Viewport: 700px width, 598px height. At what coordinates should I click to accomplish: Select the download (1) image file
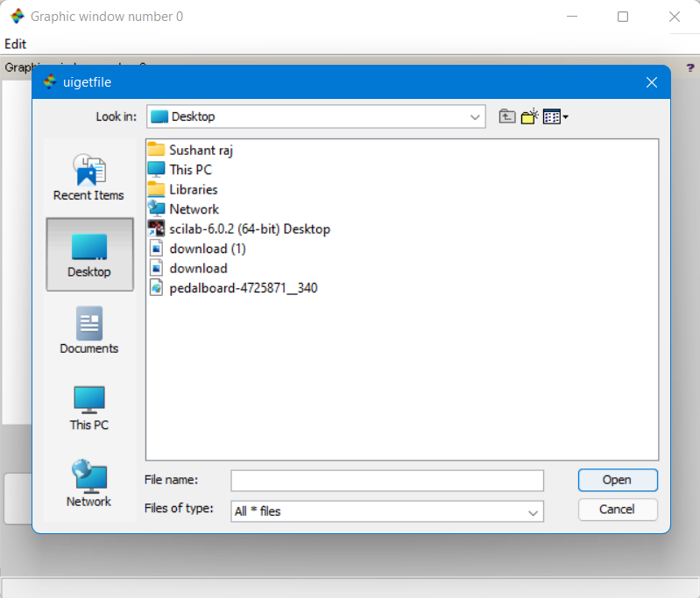[197, 249]
